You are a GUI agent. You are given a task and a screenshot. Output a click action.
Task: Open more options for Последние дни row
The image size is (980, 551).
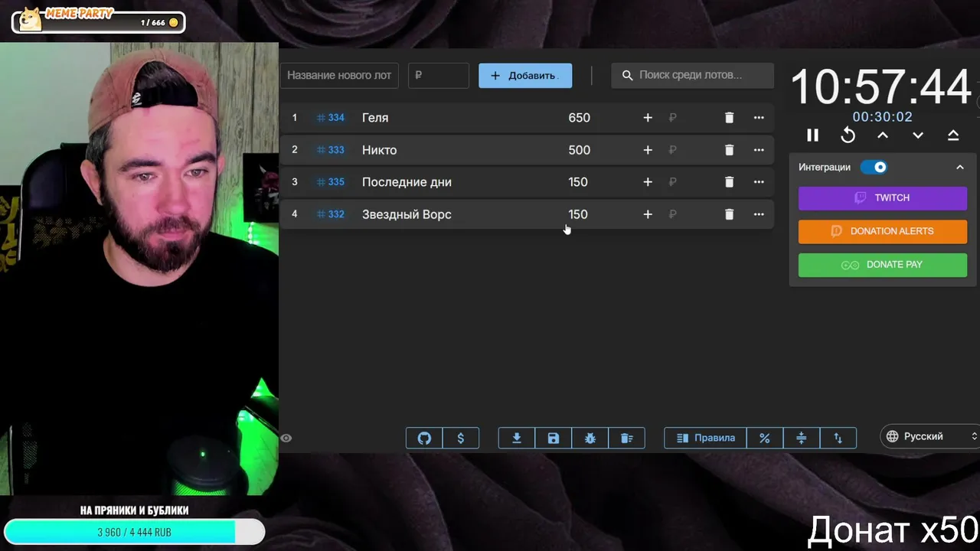pos(759,182)
